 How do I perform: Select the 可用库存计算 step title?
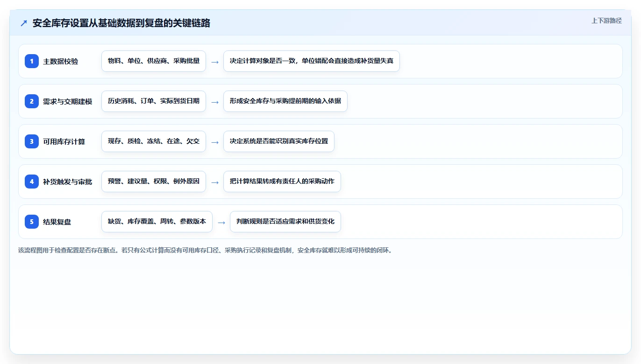click(x=64, y=142)
